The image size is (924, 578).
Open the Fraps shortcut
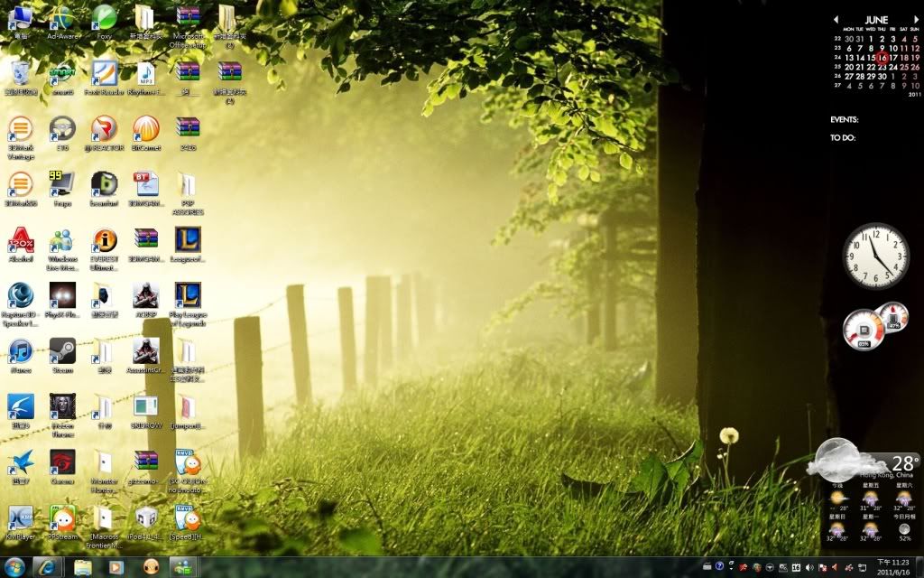coord(62,184)
